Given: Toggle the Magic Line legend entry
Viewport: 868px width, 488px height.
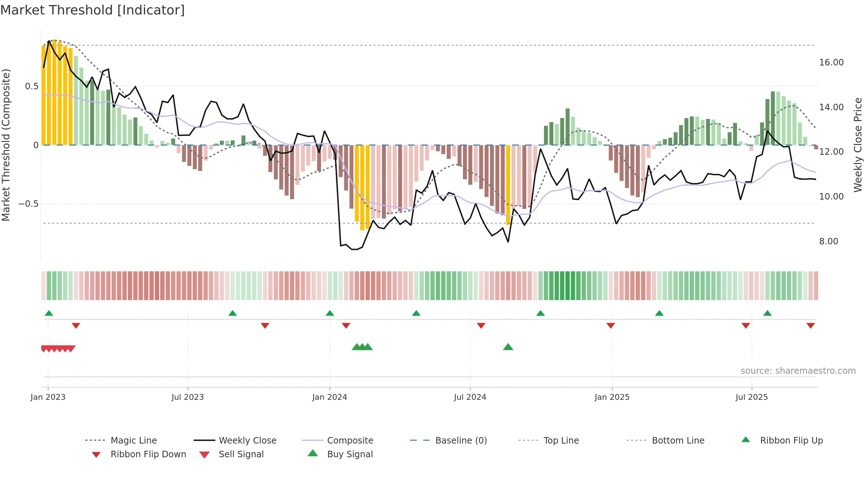Looking at the screenshot, I should click(x=121, y=440).
